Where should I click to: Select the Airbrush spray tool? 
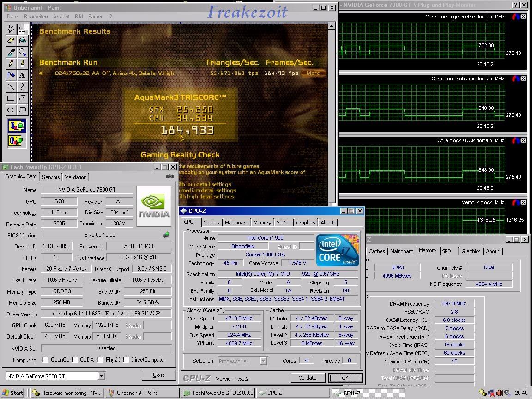point(11,75)
